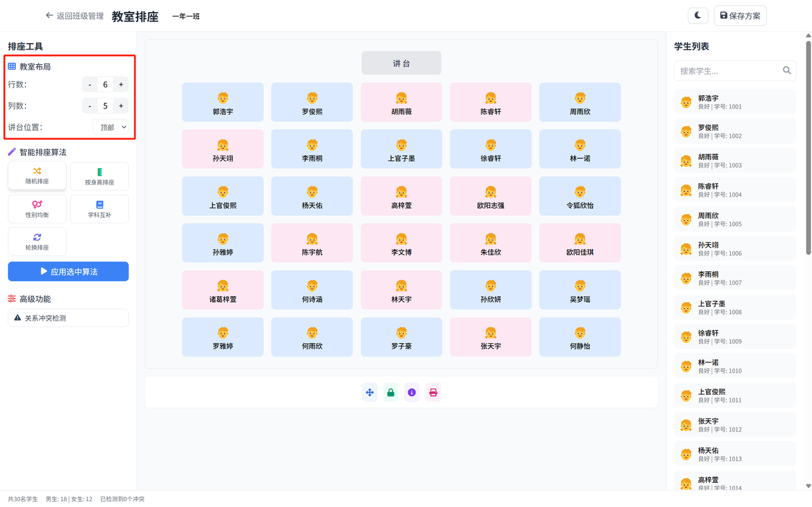Choose the 性别均衡 algorithm option
Image resolution: width=812 pixels, height=507 pixels.
point(37,209)
